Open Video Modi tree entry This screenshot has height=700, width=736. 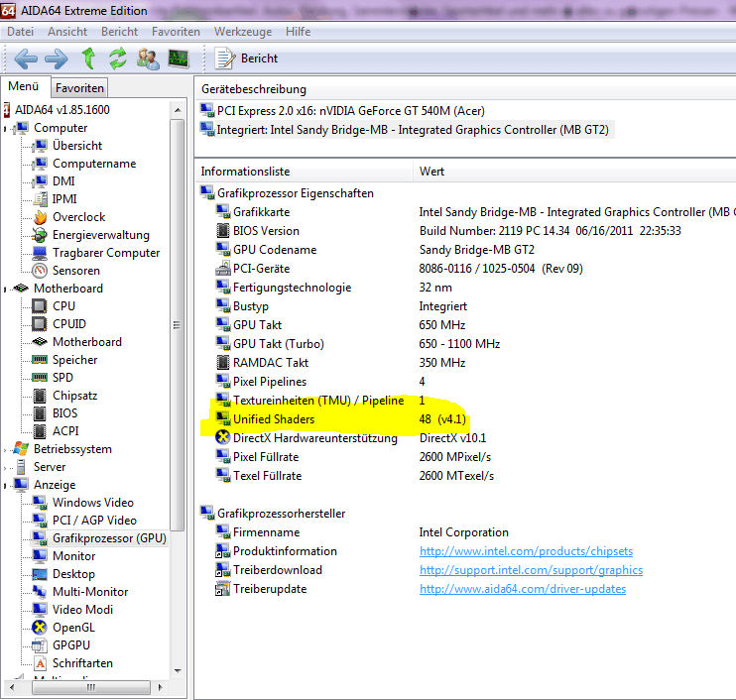point(82,610)
